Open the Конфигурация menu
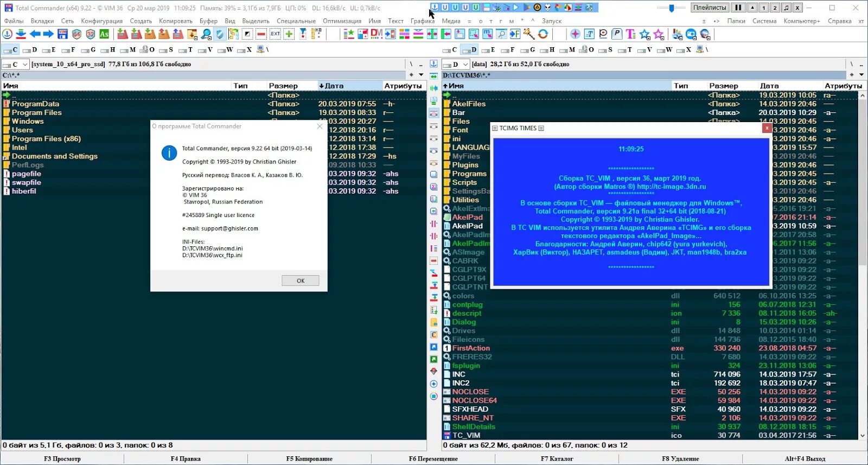868x465 pixels. point(102,21)
